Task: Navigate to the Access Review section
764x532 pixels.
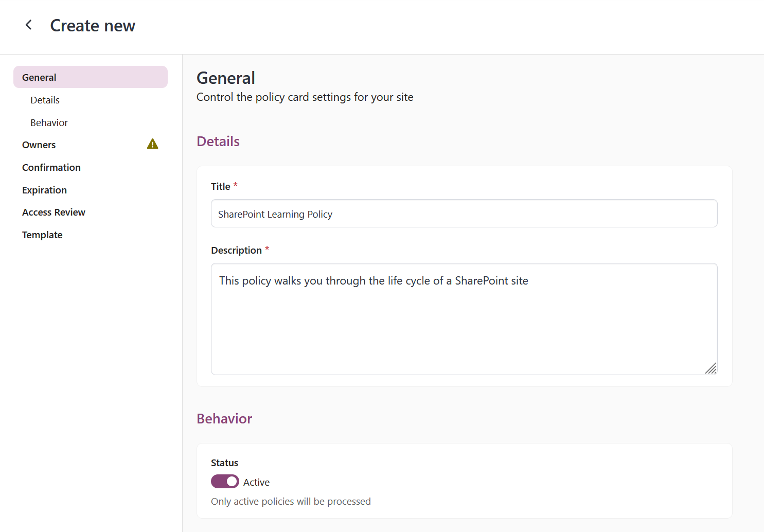Action: 54,212
